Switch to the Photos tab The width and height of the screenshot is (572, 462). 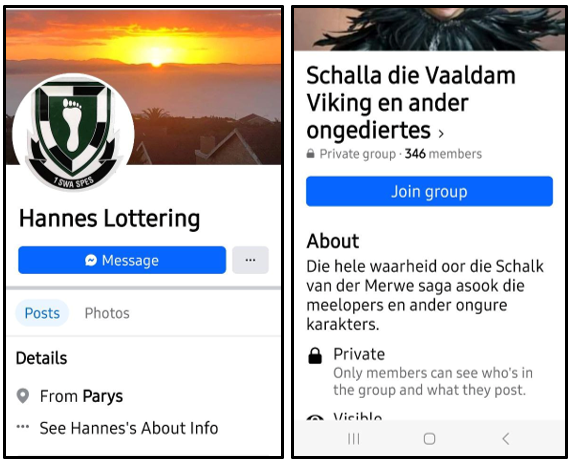coord(107,313)
